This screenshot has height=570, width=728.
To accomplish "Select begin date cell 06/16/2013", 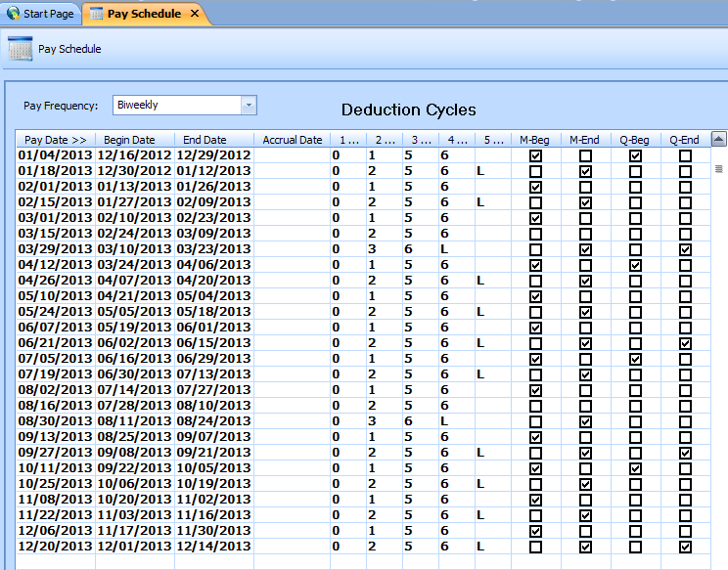I will tap(135, 358).
